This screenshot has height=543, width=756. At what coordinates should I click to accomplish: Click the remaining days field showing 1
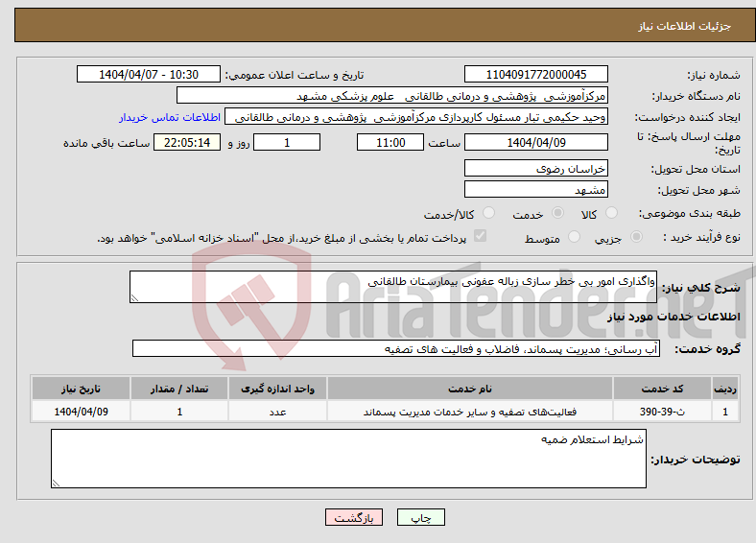[287, 142]
